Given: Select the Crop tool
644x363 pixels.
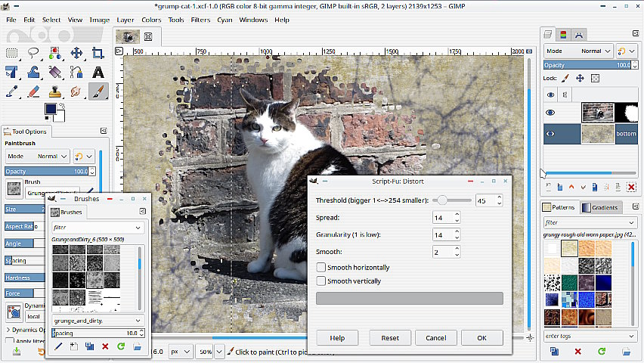Looking at the screenshot, I should click(98, 53).
